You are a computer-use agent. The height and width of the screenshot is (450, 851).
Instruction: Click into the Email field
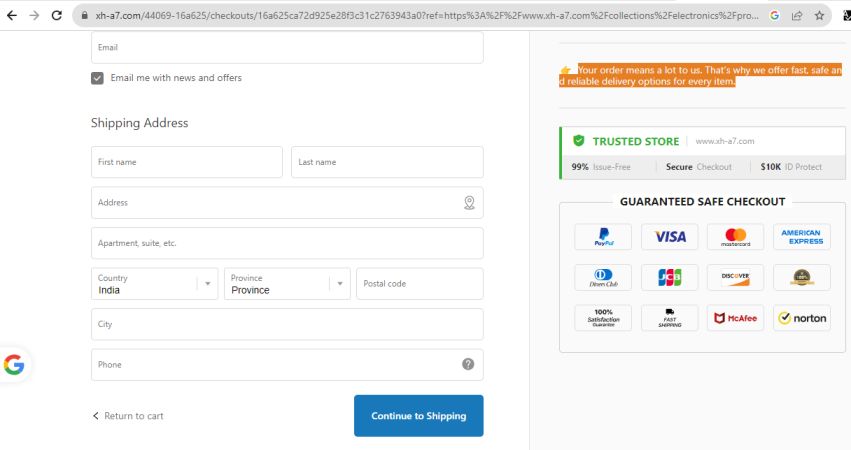(286, 47)
